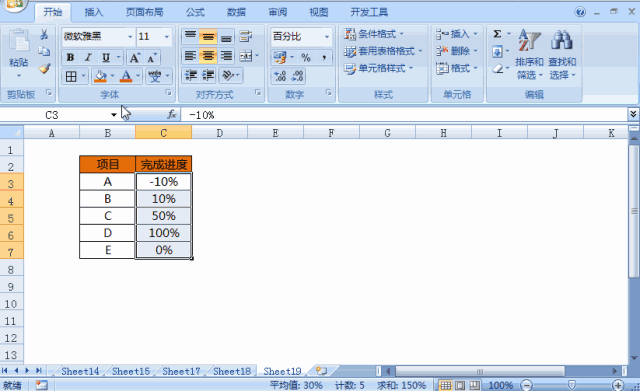This screenshot has width=640, height=391.
Task: Click the Paste clipboard icon
Action: click(x=19, y=41)
